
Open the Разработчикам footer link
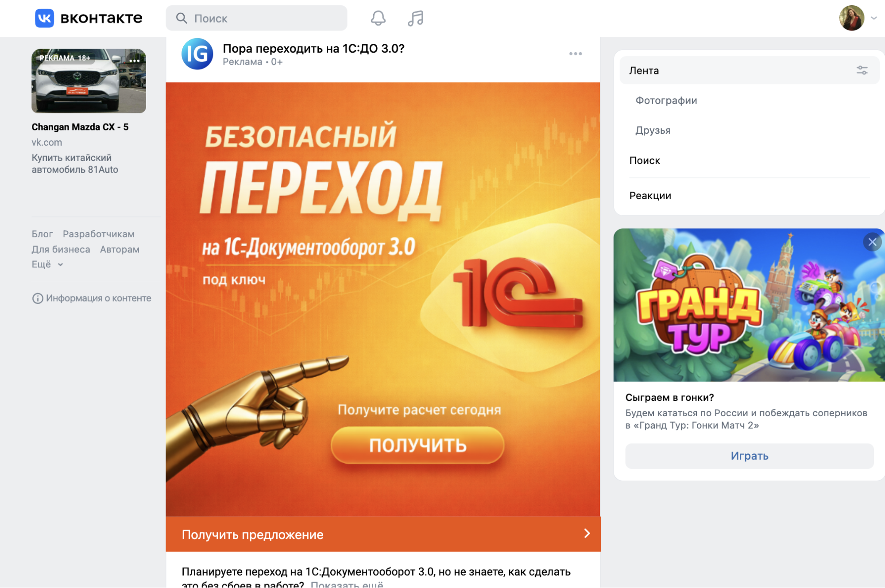[98, 234]
